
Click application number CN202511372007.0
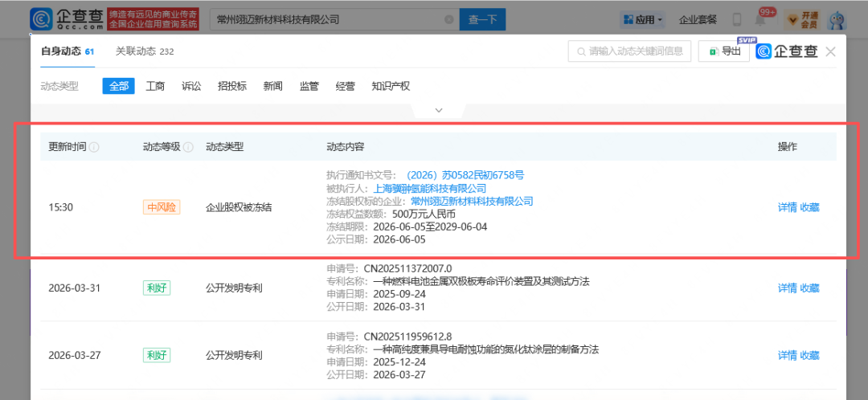408,269
